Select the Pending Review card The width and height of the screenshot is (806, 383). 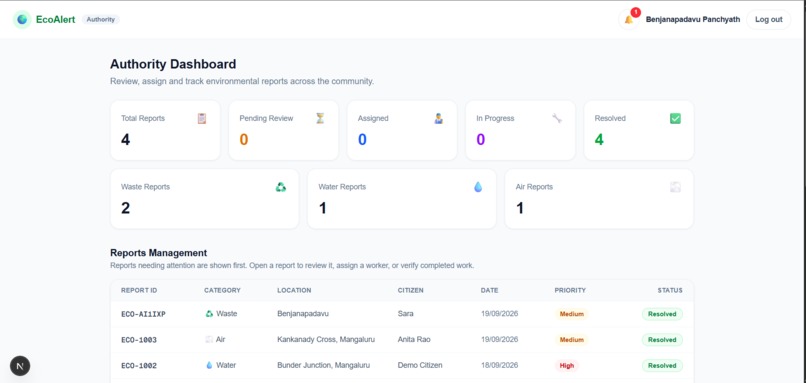[284, 130]
